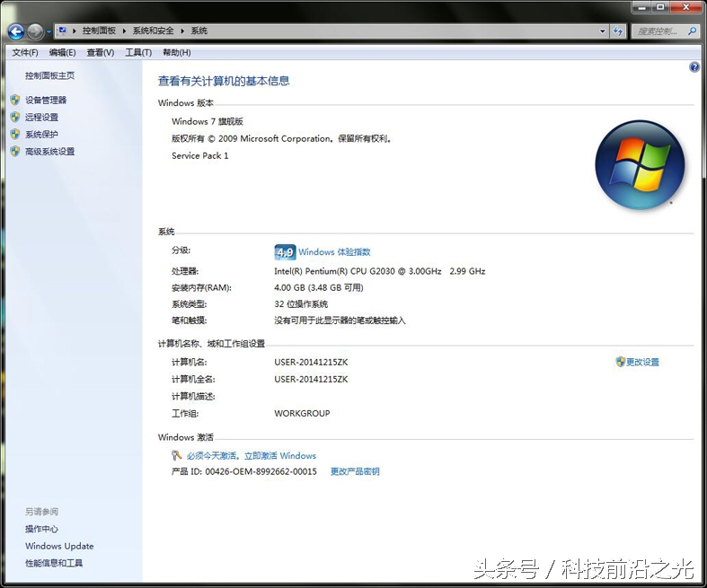
Task: Go to 控制面板主页
Action: coord(49,75)
